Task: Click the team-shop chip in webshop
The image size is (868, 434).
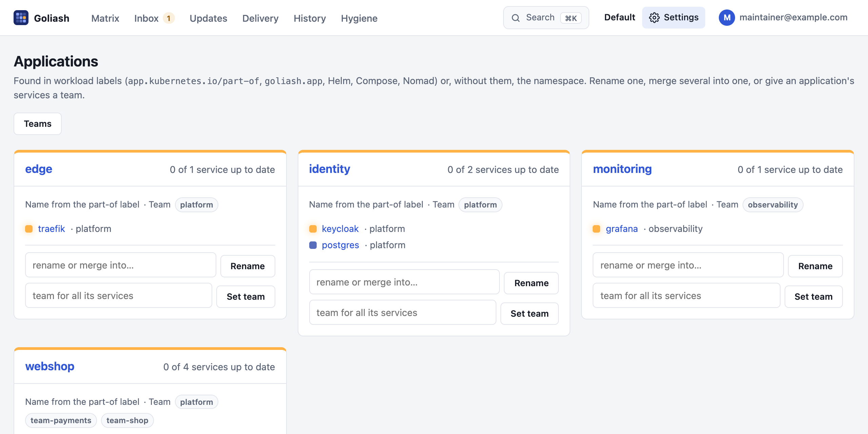Action: point(127,420)
